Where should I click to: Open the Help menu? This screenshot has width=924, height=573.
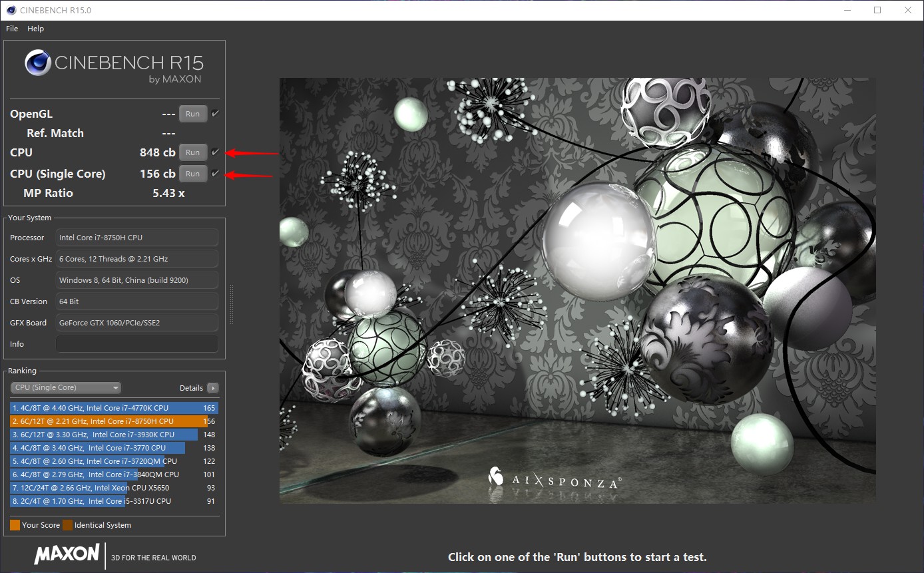pos(35,29)
